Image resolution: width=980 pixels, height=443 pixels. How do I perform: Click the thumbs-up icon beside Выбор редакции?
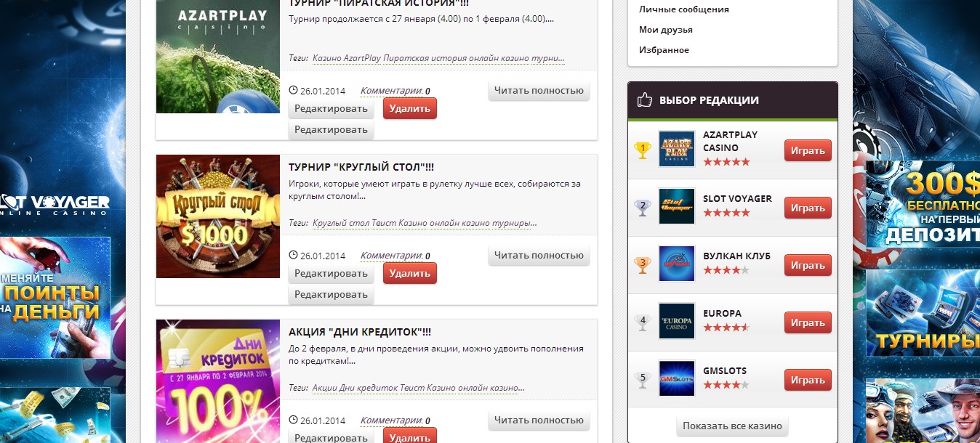click(x=644, y=100)
